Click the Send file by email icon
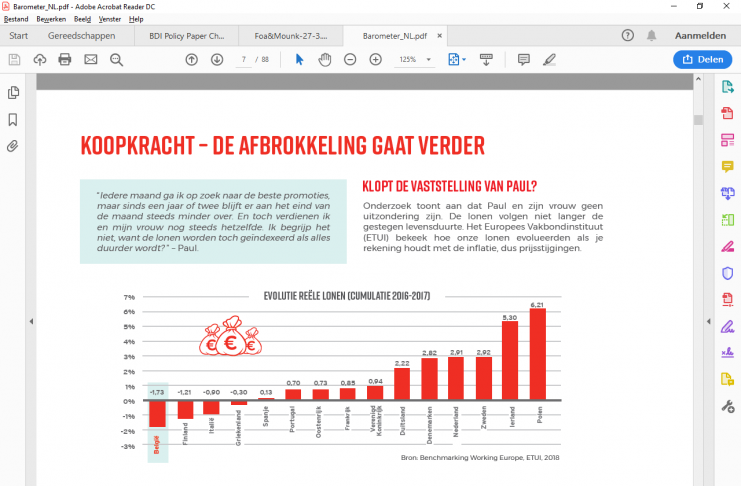The image size is (741, 486). pyautogui.click(x=91, y=60)
